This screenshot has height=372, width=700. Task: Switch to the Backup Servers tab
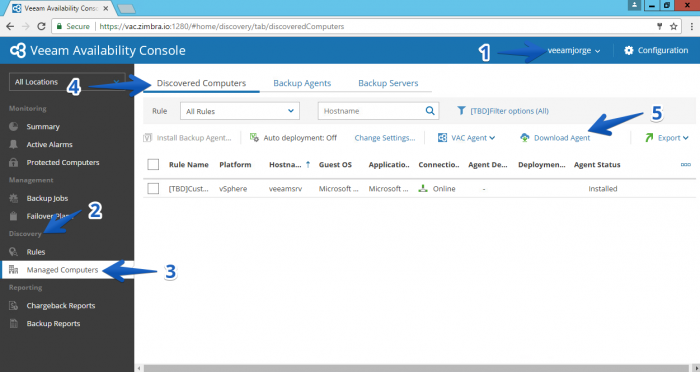click(388, 83)
